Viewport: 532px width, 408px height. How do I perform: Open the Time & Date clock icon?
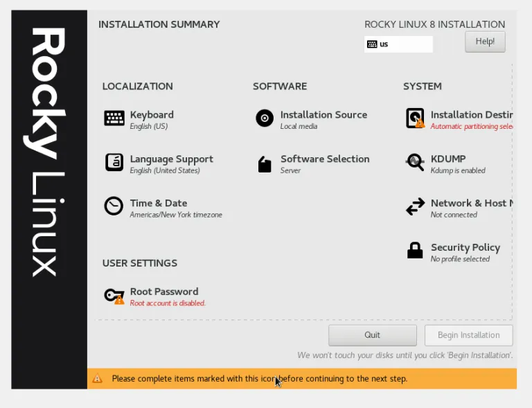click(114, 206)
